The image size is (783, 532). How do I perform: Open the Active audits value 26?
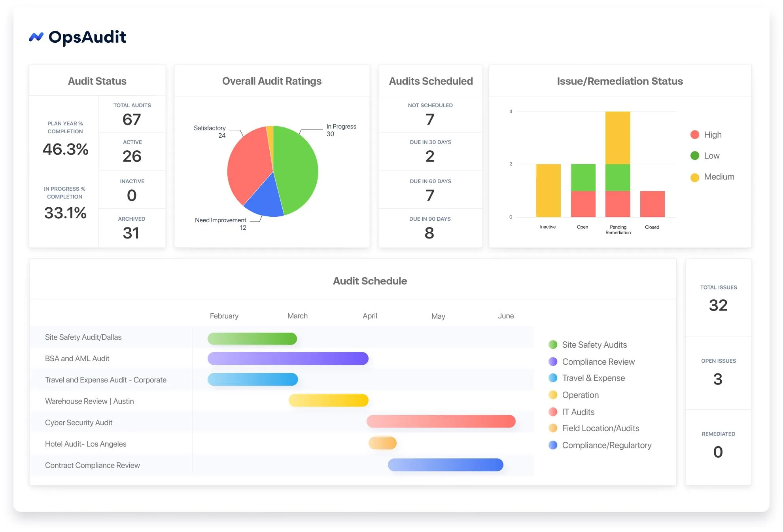pos(132,156)
